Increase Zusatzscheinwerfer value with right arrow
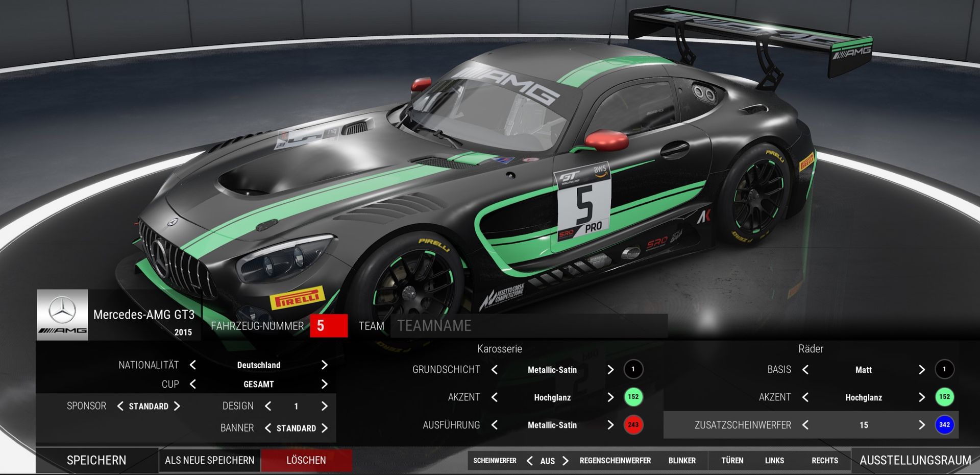This screenshot has height=475, width=980. [921, 425]
